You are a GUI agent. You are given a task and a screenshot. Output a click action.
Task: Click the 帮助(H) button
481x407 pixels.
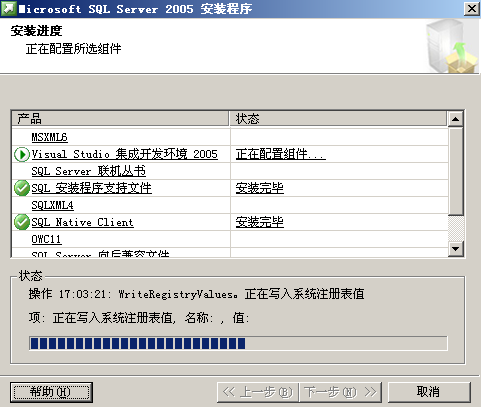pyautogui.click(x=51, y=392)
